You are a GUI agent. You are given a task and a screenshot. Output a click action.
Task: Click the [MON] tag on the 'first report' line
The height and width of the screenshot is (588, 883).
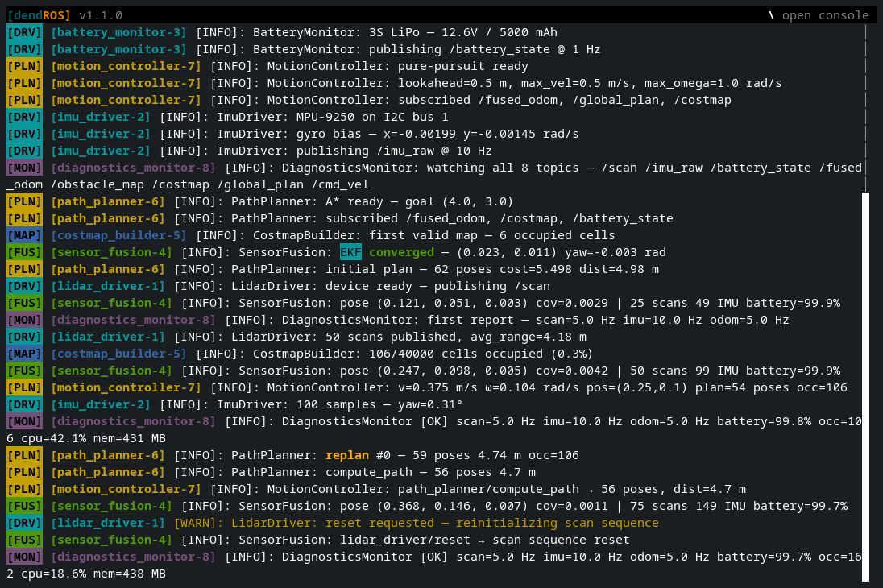pos(25,319)
